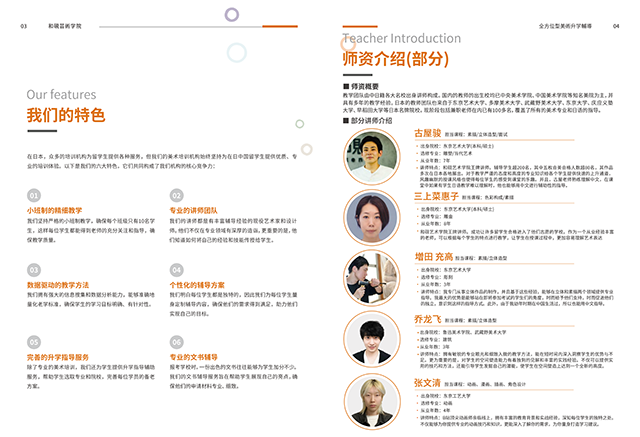Click the 03 number badge above 数据驱动的教学方法
This screenshot has width=640, height=437.
point(34,270)
